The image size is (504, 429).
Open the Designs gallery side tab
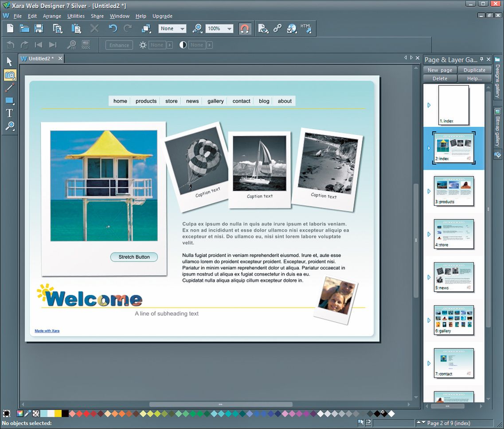pyautogui.click(x=497, y=77)
